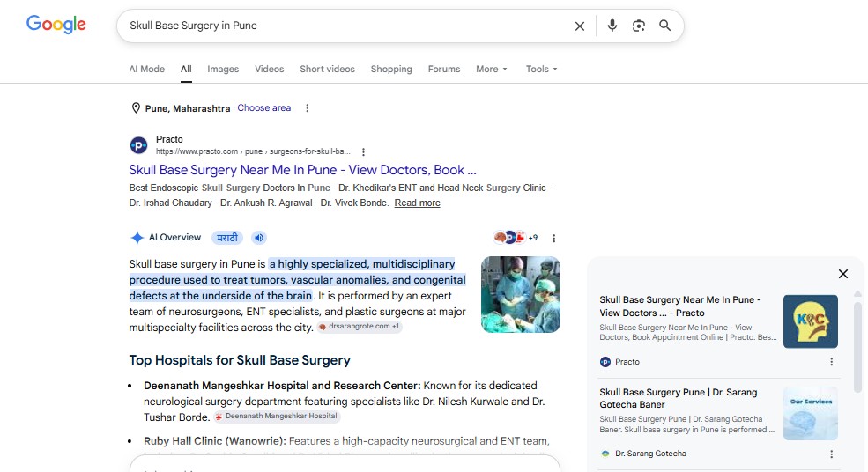Open Skull Base Surgery Pune Dr. Sarang Gotecha card
Screen dimensions: 868x472
click(679, 398)
